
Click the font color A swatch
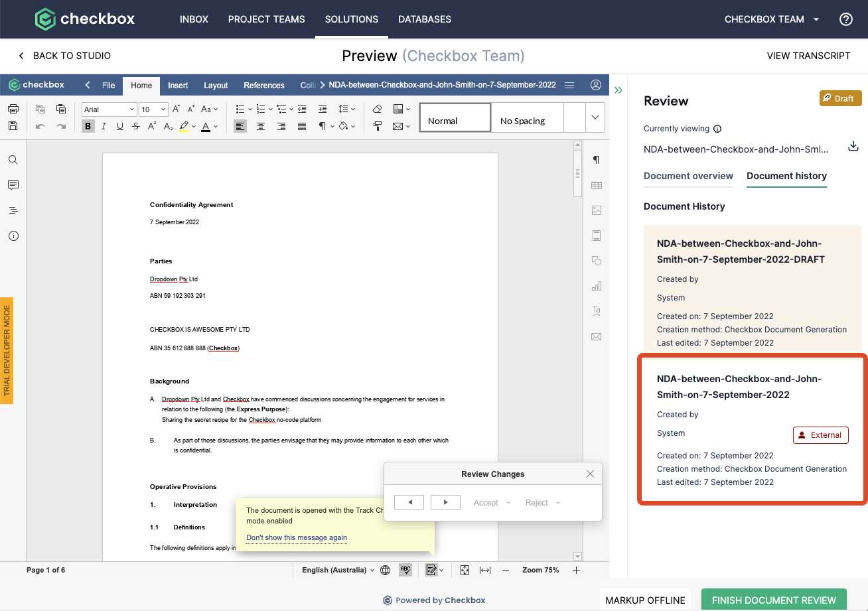pos(206,126)
